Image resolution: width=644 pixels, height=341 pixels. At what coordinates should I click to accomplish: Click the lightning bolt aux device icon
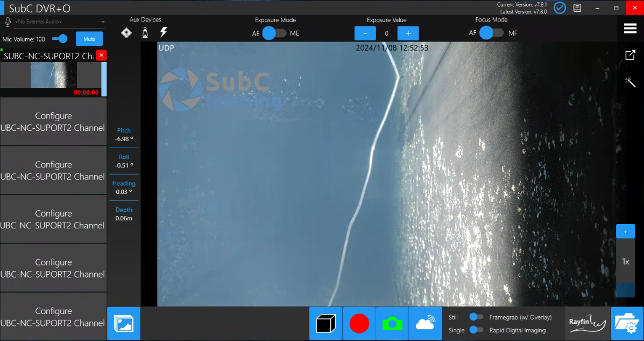point(164,33)
